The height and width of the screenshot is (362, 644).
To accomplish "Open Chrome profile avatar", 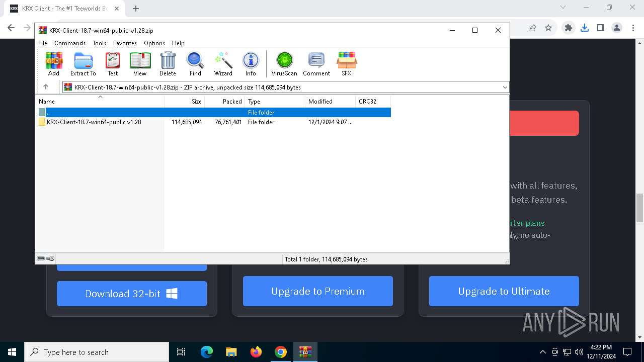I will point(616,28).
